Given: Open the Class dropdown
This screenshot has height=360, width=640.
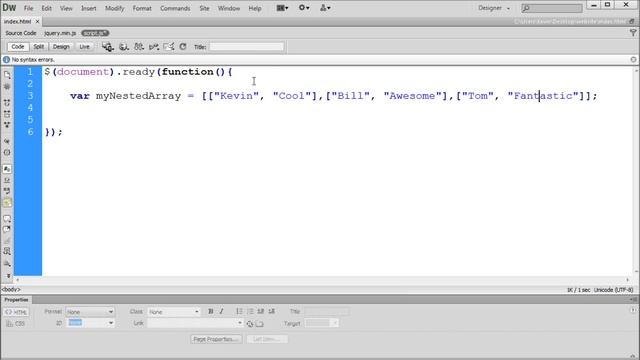Looking at the screenshot, I should 174,312.
